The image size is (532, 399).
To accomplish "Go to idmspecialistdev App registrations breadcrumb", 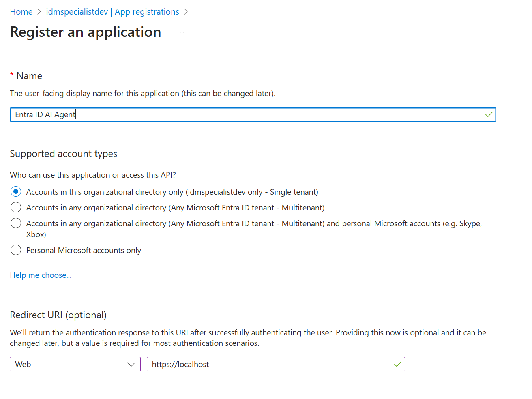I will [112, 12].
